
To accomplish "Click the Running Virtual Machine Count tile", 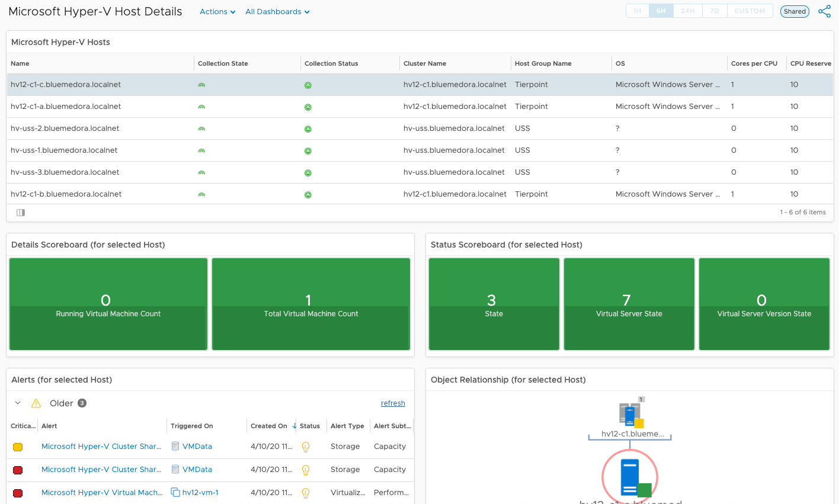I will pos(108,304).
